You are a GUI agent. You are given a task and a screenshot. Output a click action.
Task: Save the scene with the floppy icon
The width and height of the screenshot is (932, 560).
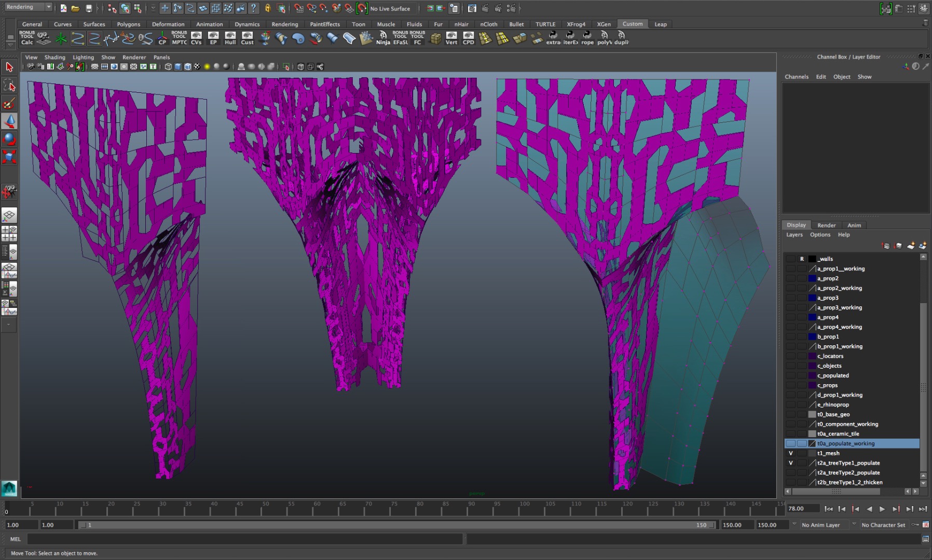tap(89, 8)
